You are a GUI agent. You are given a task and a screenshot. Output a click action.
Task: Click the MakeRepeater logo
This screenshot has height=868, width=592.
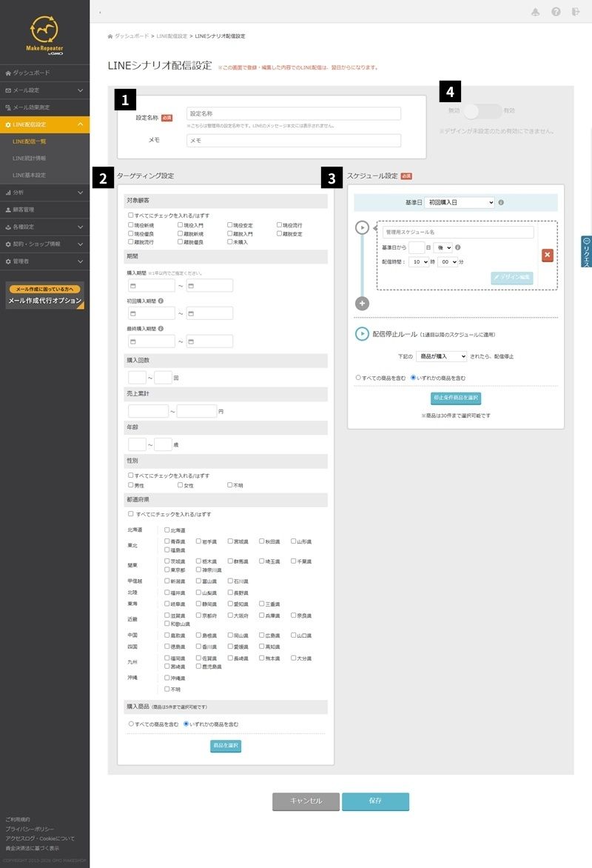click(x=44, y=36)
